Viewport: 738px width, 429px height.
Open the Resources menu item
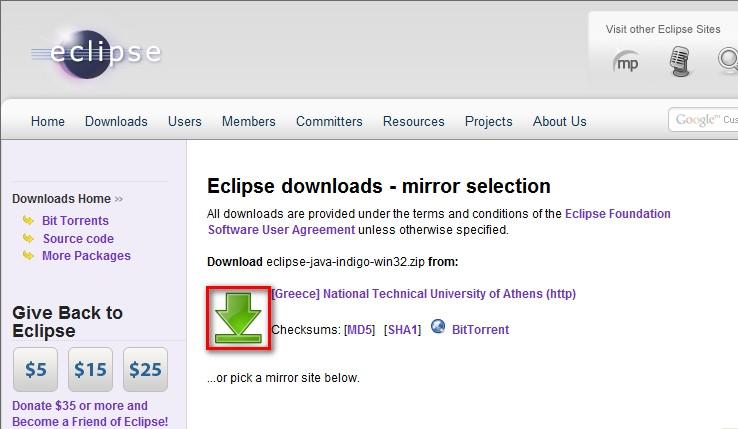pos(414,121)
